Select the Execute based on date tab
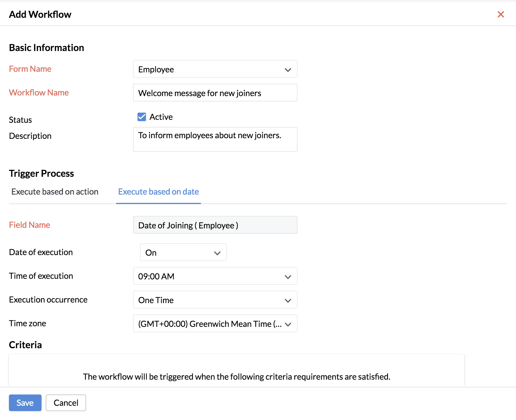516x420 pixels. click(x=159, y=192)
